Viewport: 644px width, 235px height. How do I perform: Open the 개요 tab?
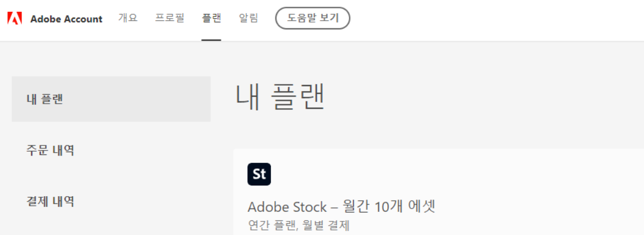click(x=128, y=18)
